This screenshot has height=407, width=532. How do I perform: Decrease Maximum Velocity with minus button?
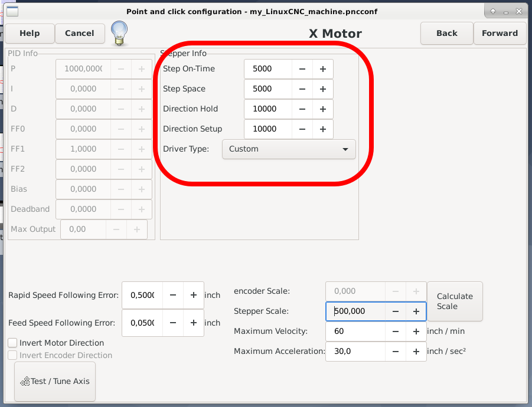pyautogui.click(x=396, y=331)
